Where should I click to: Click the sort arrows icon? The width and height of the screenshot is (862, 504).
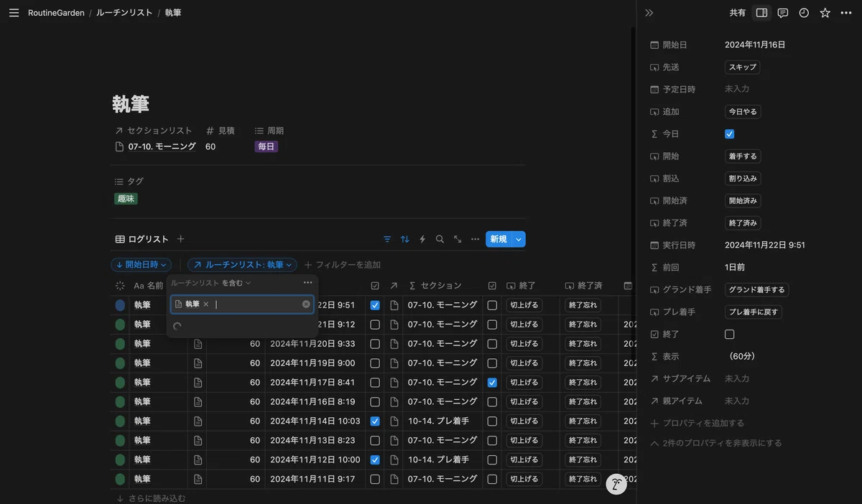405,239
